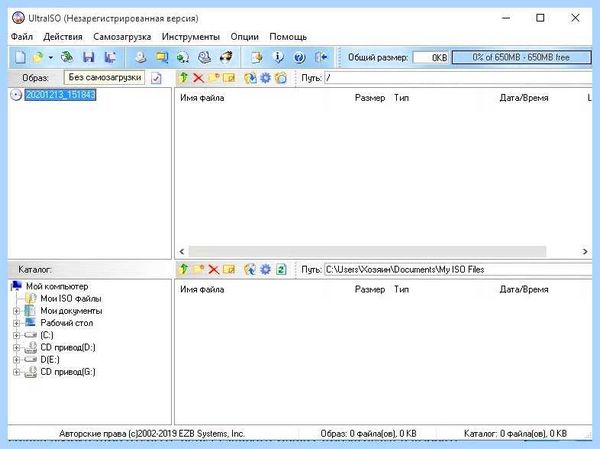Click the Каталог Путь field with C:\Users path
Viewport: 600px width, 449px height.
click(x=458, y=269)
